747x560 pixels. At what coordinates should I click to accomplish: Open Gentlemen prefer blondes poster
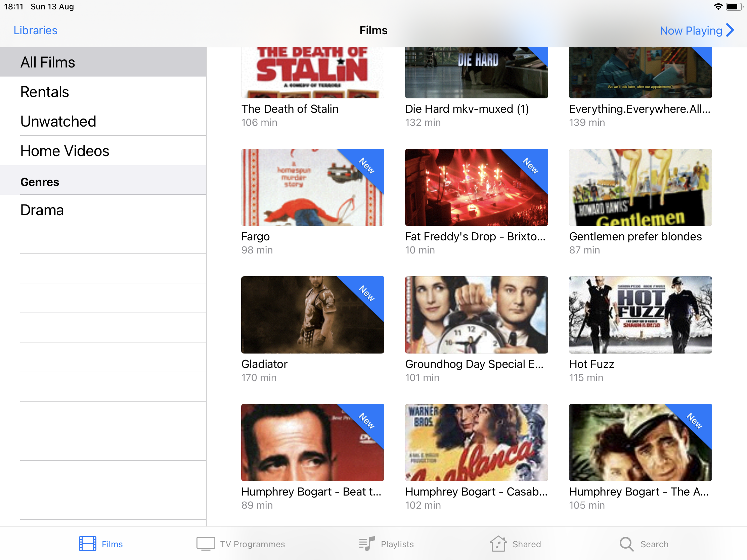pos(640,187)
